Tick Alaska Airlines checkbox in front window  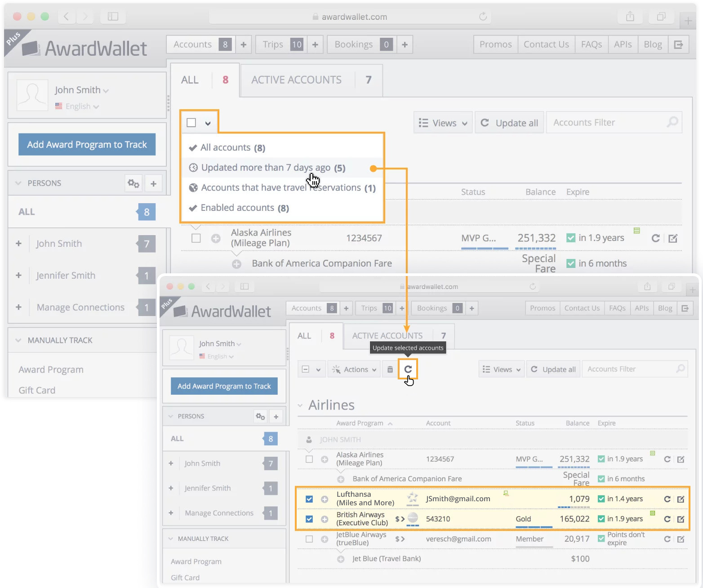pos(309,459)
